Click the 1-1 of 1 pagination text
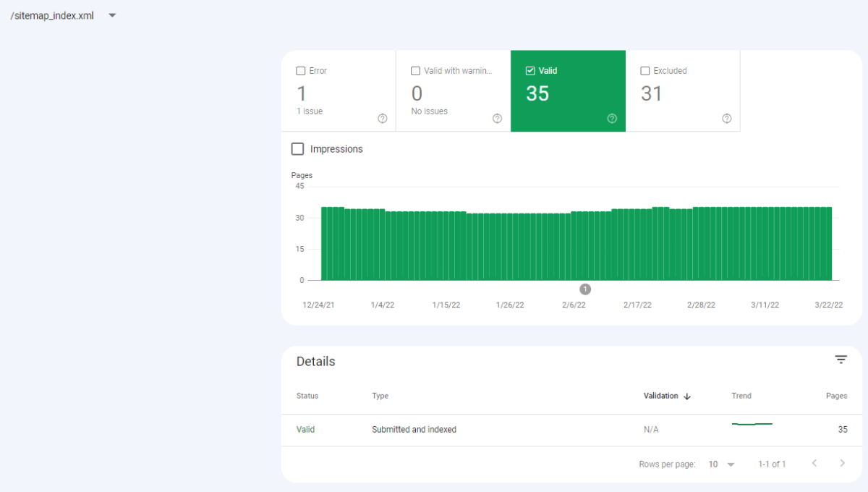868x492 pixels. pyautogui.click(x=772, y=465)
